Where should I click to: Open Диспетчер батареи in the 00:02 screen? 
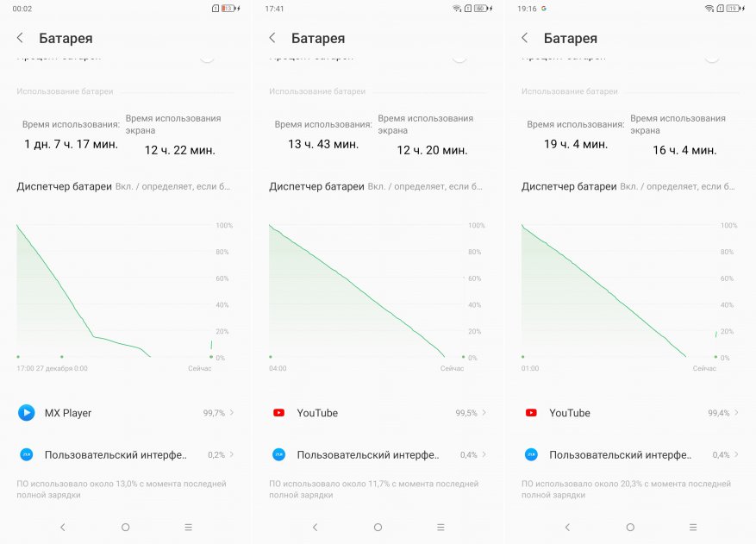pyautogui.click(x=65, y=186)
